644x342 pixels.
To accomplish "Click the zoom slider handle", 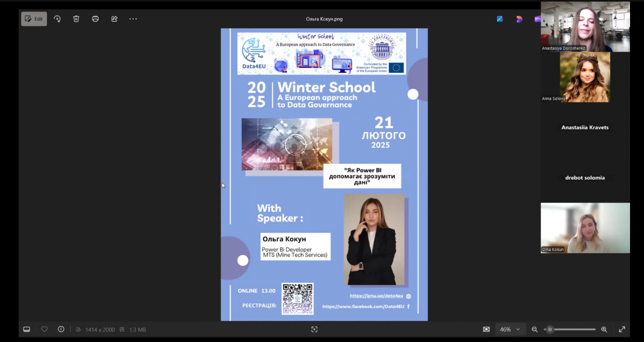I will [x=550, y=329].
